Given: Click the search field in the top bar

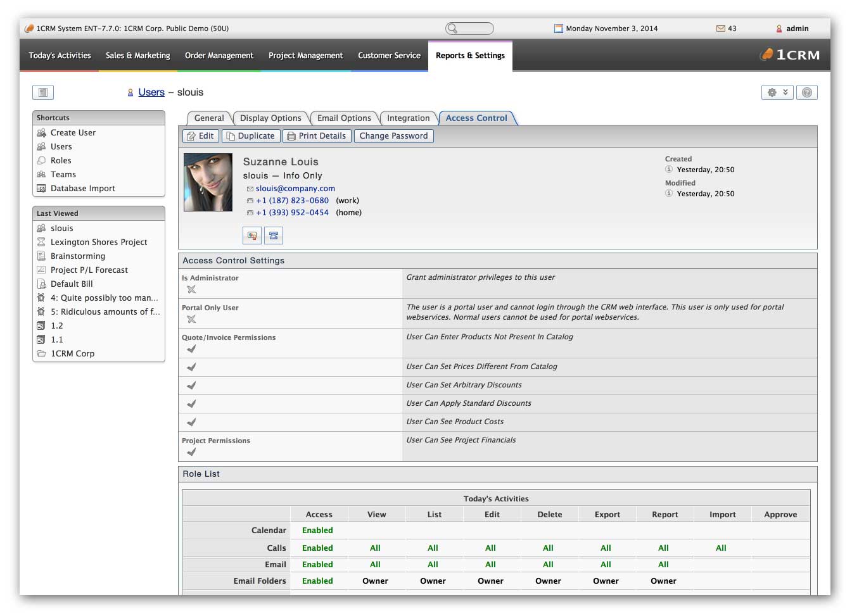Looking at the screenshot, I should 471,28.
